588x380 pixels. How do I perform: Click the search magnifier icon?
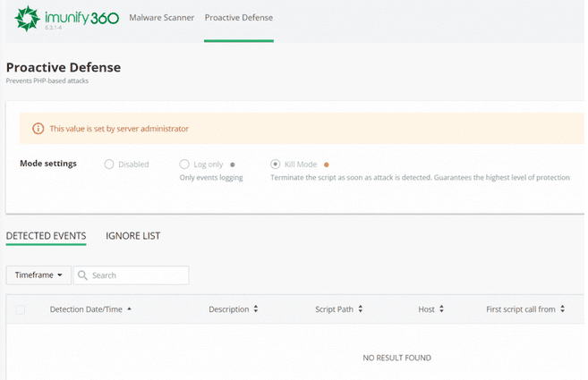(x=82, y=275)
